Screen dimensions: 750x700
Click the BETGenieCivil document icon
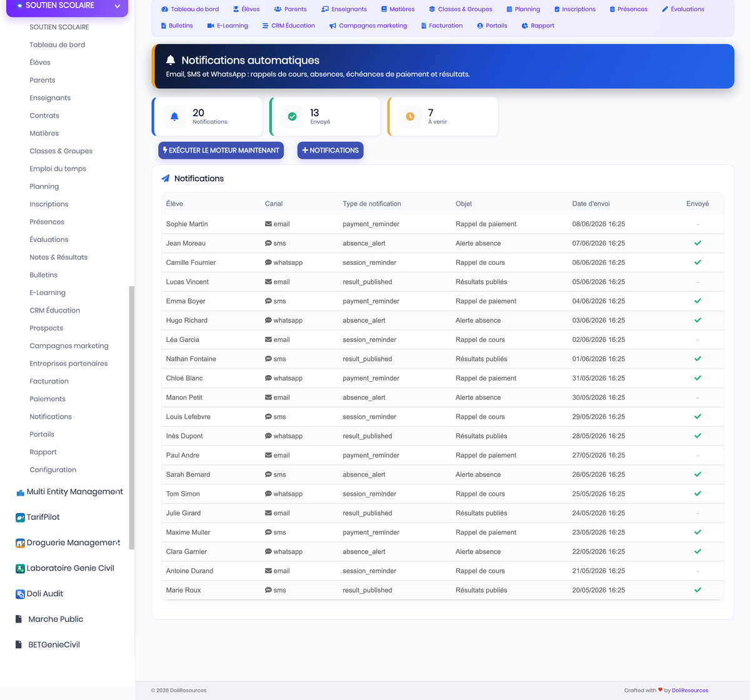point(19,645)
